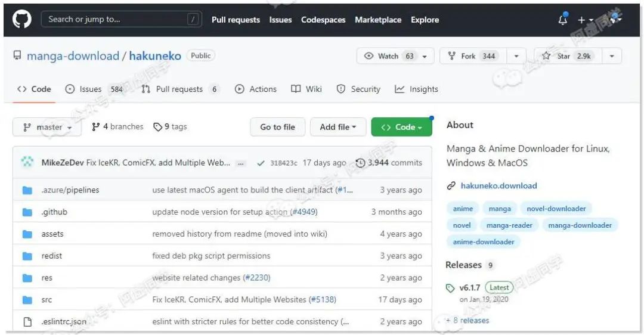Viewport: 644px width, 335px height.
Task: Expand the Fork dropdown arrow
Action: [516, 56]
